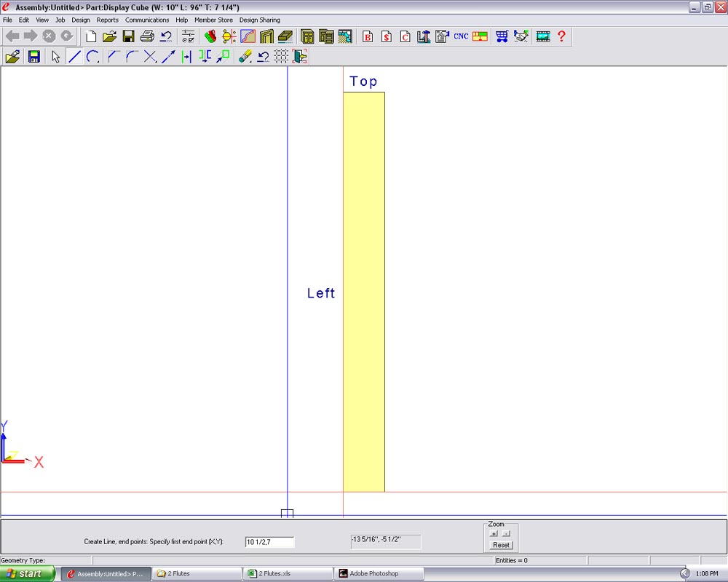Click the yellow part rectangle in drawing
728x582 pixels.
(x=364, y=292)
